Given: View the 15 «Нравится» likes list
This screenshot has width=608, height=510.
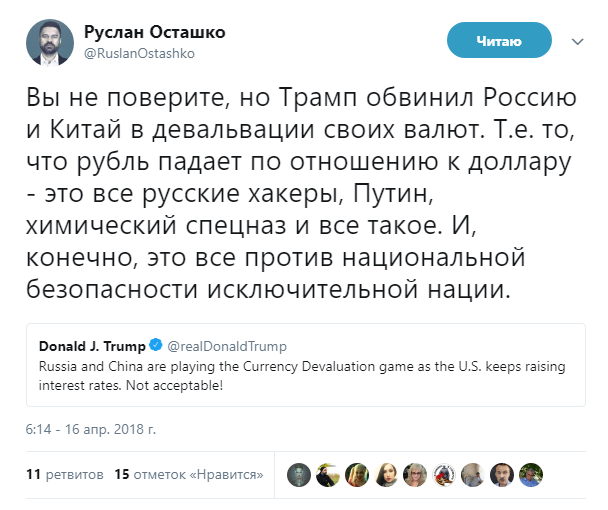Looking at the screenshot, I should click(189, 475).
